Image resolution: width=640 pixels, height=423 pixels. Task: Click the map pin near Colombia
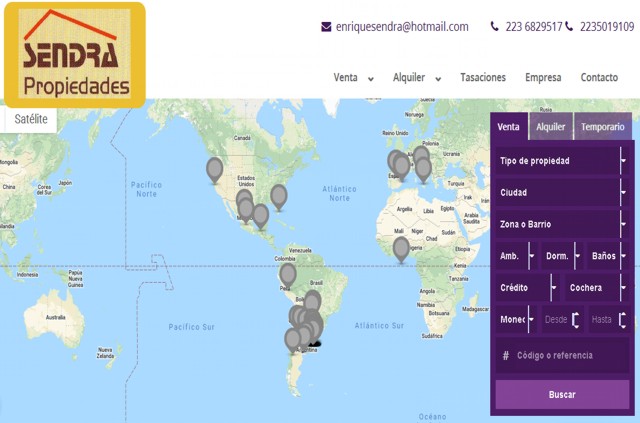pyautogui.click(x=288, y=273)
